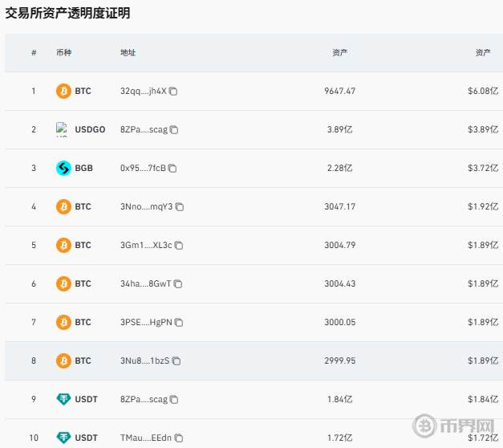Copy the 32qq....jh4X address
This screenshot has height=448, width=503.
pyautogui.click(x=173, y=92)
